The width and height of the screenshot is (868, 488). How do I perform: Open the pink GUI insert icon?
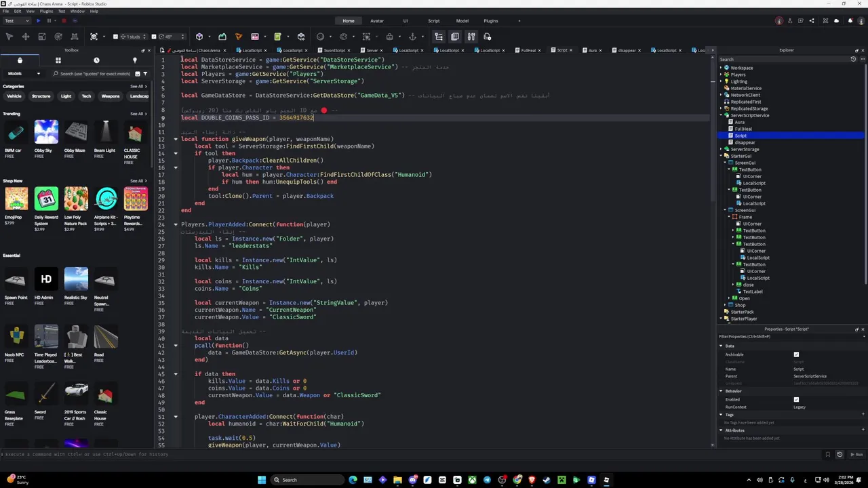pyautogui.click(x=255, y=37)
